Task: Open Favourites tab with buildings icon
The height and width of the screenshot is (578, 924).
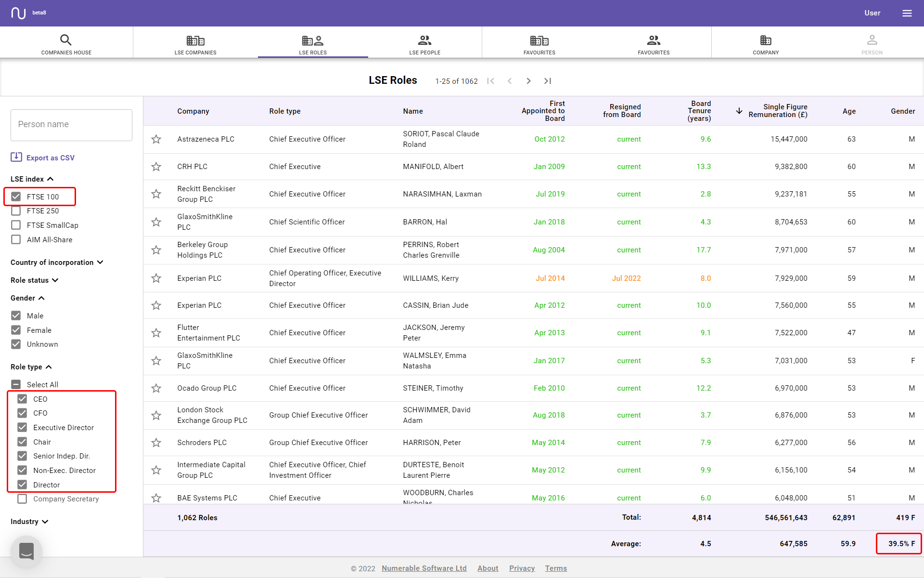Action: tap(539, 44)
